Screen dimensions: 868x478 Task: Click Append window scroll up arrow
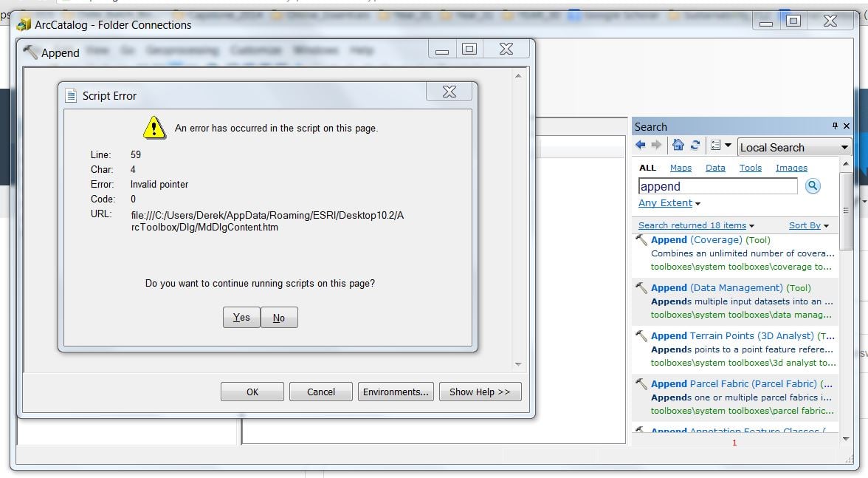[518, 76]
